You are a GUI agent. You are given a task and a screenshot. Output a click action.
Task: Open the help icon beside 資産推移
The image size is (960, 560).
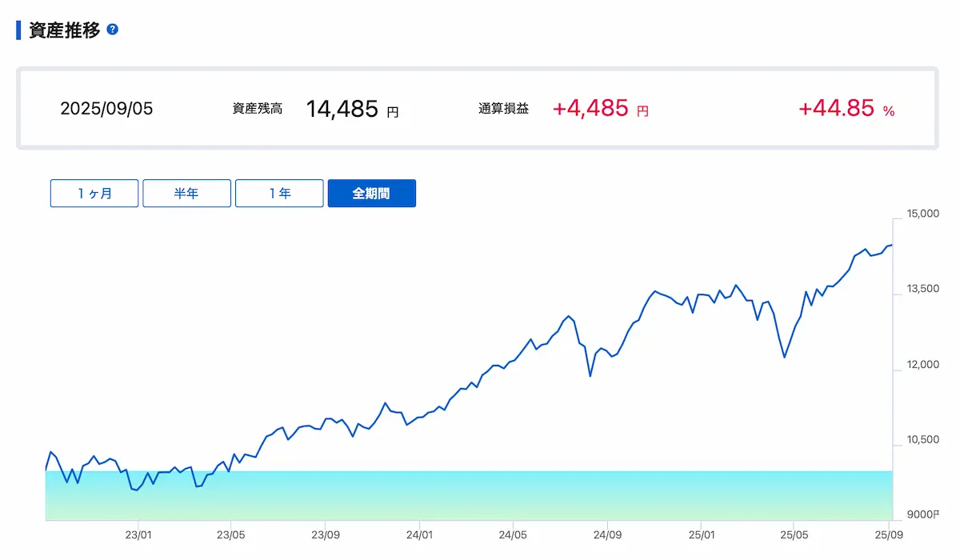(x=113, y=30)
